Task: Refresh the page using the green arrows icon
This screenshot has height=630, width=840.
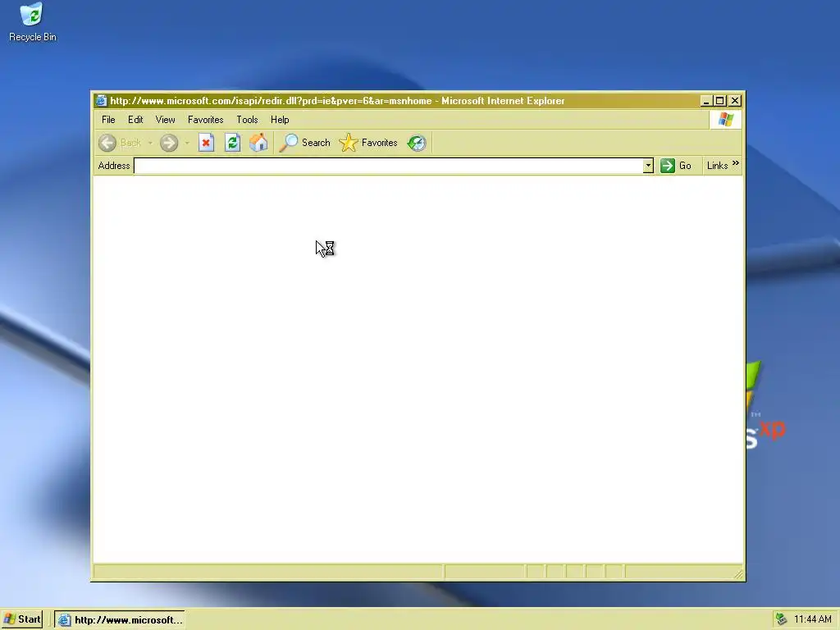Action: (x=232, y=143)
